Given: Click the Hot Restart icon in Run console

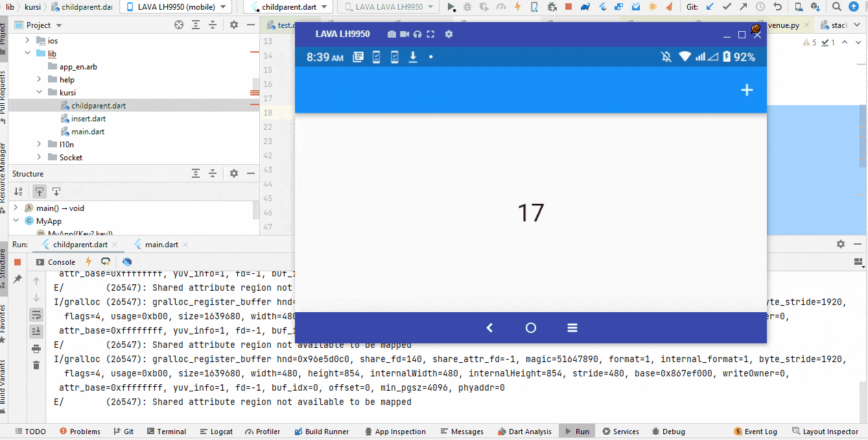Looking at the screenshot, I should point(106,262).
